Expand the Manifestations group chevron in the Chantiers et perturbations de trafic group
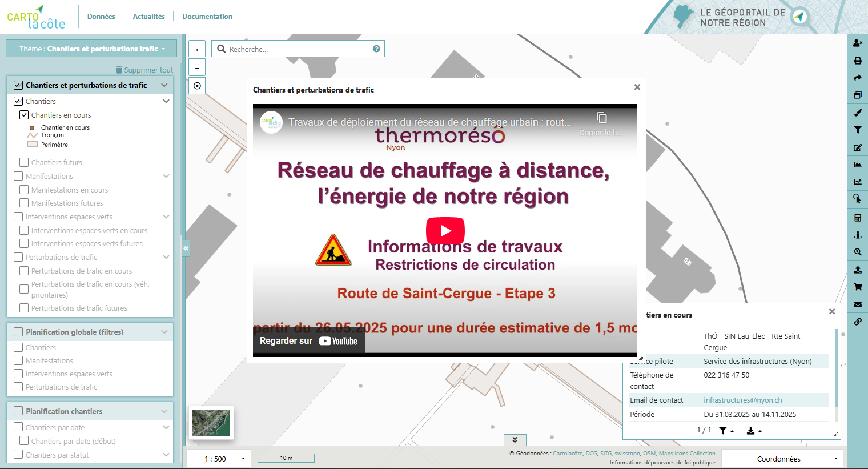 pyautogui.click(x=166, y=176)
